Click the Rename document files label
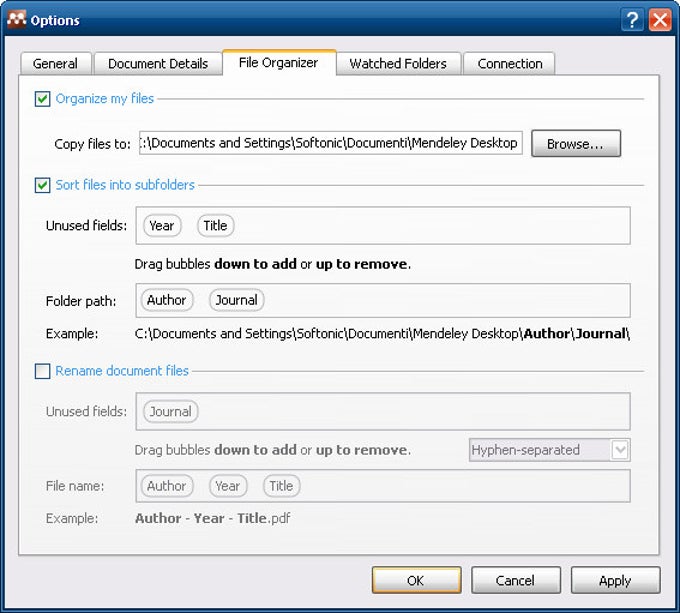The height and width of the screenshot is (613, 680). [122, 371]
